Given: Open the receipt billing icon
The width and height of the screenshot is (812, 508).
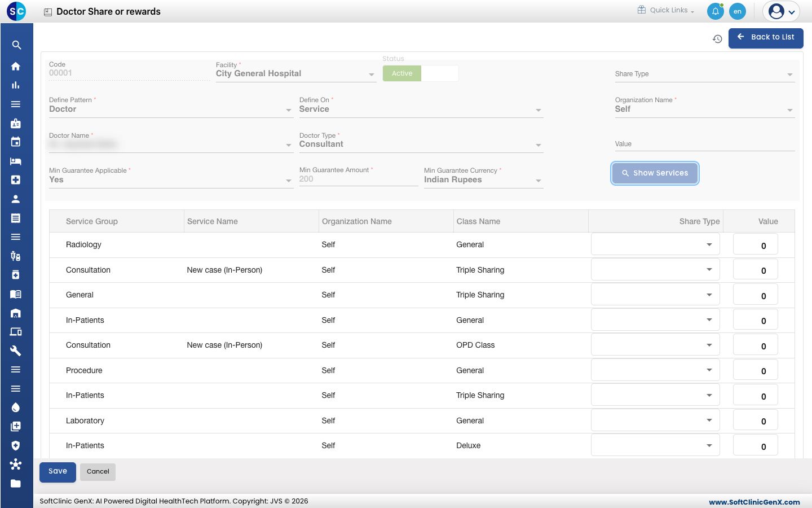Looking at the screenshot, I should coord(16,218).
